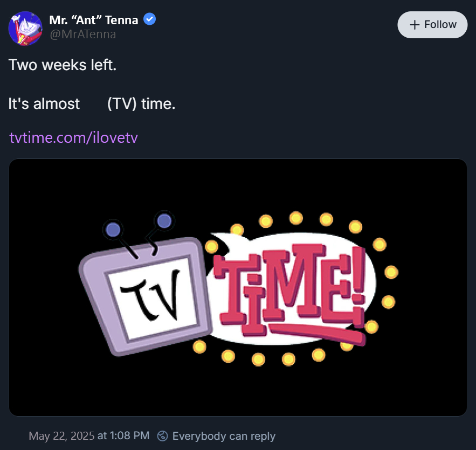This screenshot has width=476, height=450.
Task: Open the tvtime.com/ilovetv link
Action: click(74, 137)
